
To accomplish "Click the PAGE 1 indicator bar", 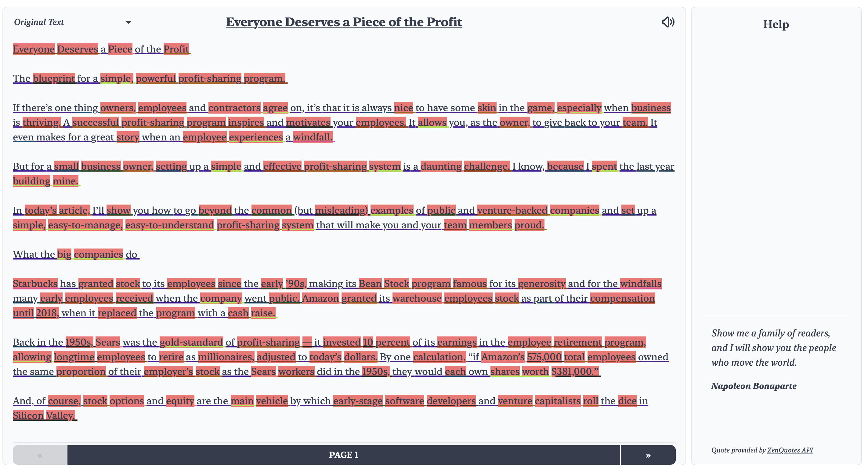I will click(x=343, y=455).
